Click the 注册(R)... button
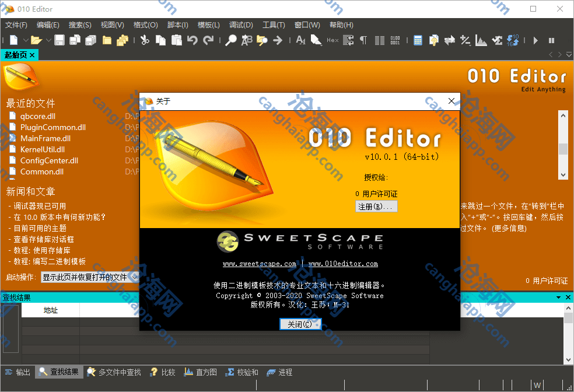Viewport: 574px width, 392px height. point(376,206)
